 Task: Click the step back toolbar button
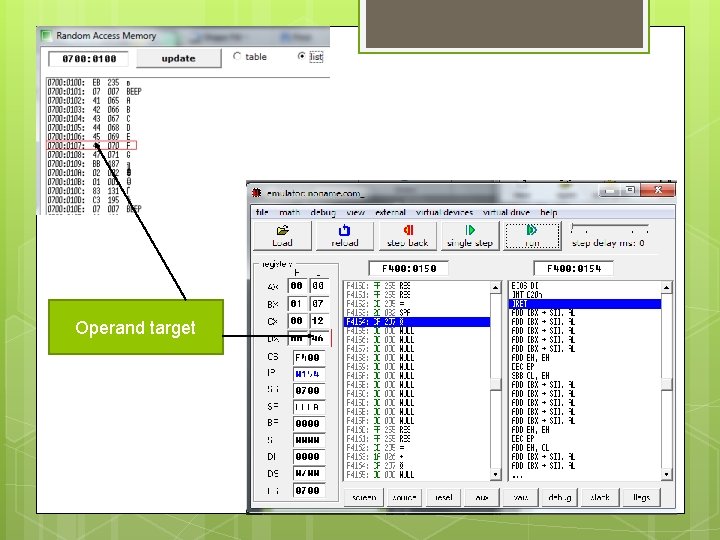click(x=407, y=236)
